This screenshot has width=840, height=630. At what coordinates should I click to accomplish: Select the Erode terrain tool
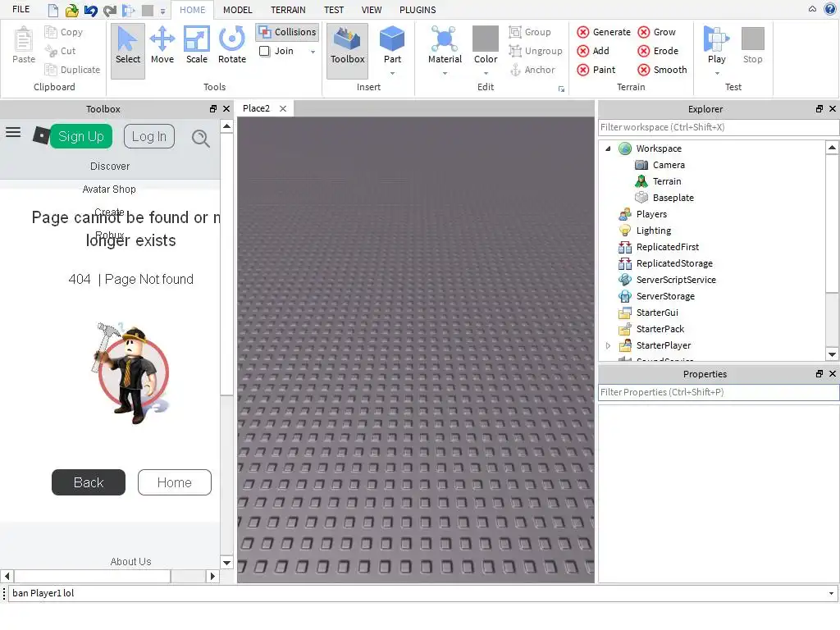pyautogui.click(x=659, y=51)
